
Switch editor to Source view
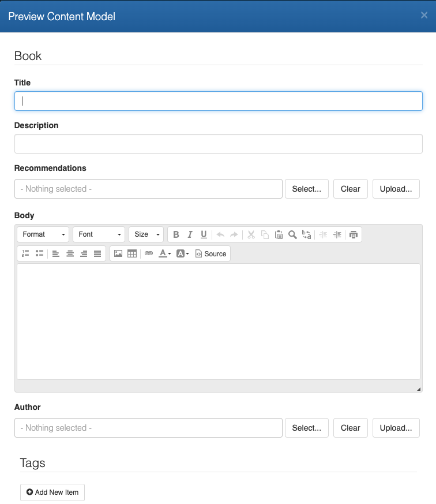[211, 253]
